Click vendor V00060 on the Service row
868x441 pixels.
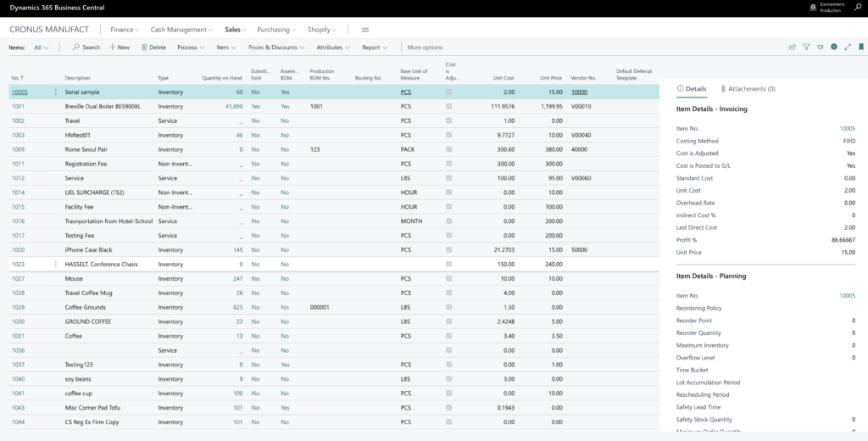(x=581, y=178)
